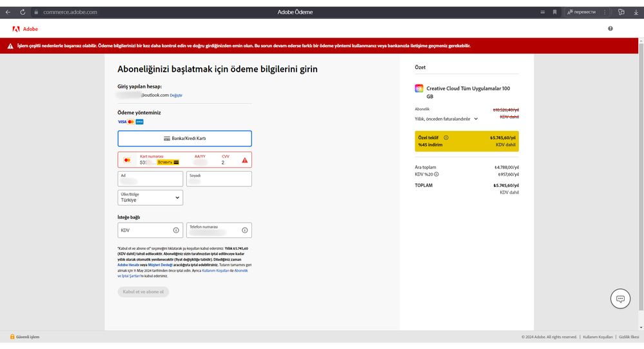Click the Ad first name field
The image size is (644, 349).
click(x=150, y=179)
